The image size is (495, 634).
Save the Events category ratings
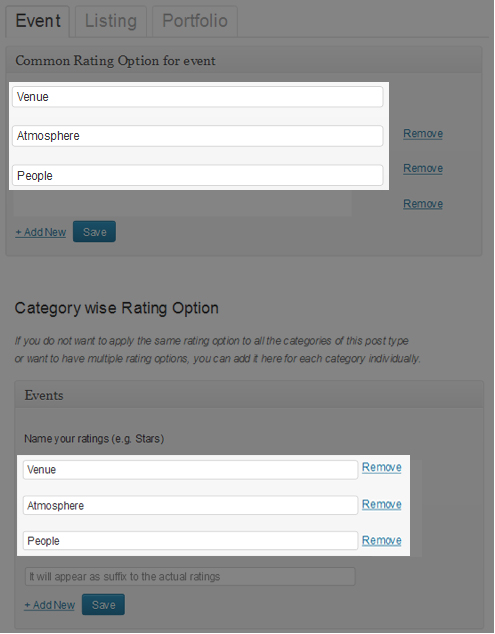point(103,605)
